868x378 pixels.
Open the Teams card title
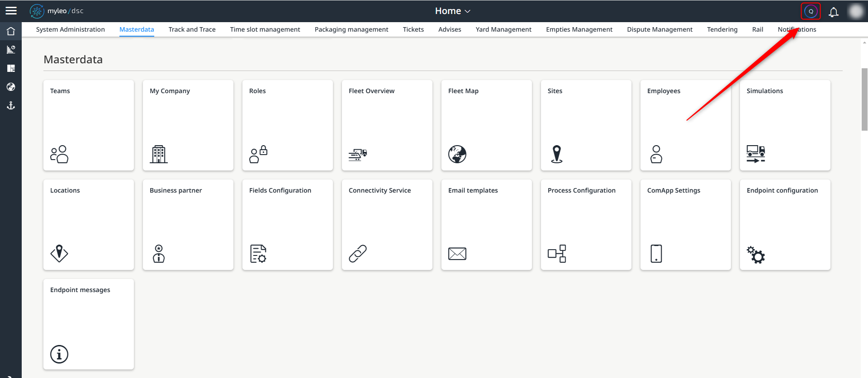coord(60,91)
